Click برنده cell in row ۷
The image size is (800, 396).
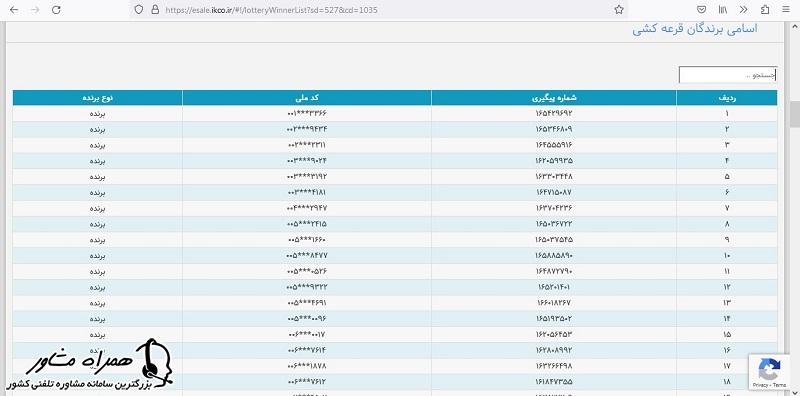click(97, 208)
